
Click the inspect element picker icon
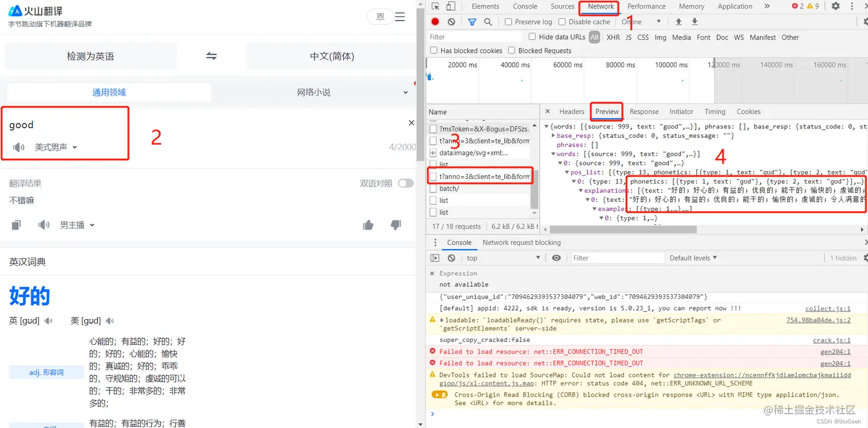click(x=436, y=6)
